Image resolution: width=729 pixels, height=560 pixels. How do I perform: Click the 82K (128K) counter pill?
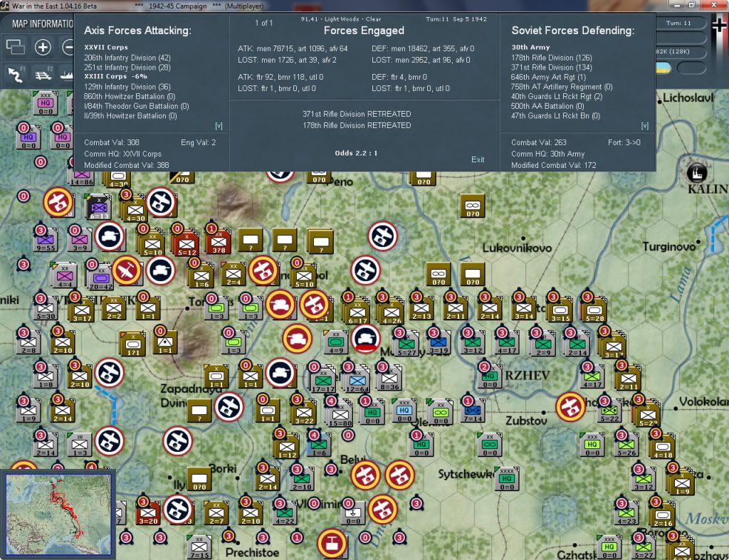pyautogui.click(x=680, y=51)
